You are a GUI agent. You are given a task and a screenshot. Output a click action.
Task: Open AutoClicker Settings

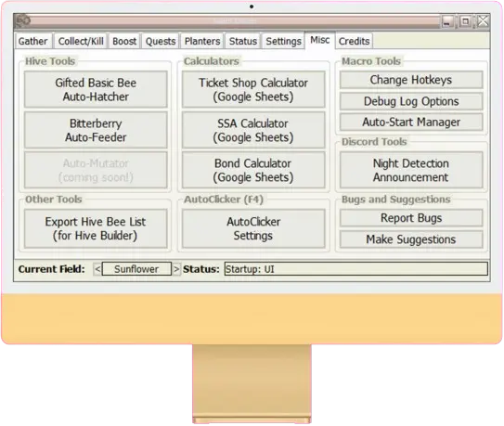[x=253, y=228]
